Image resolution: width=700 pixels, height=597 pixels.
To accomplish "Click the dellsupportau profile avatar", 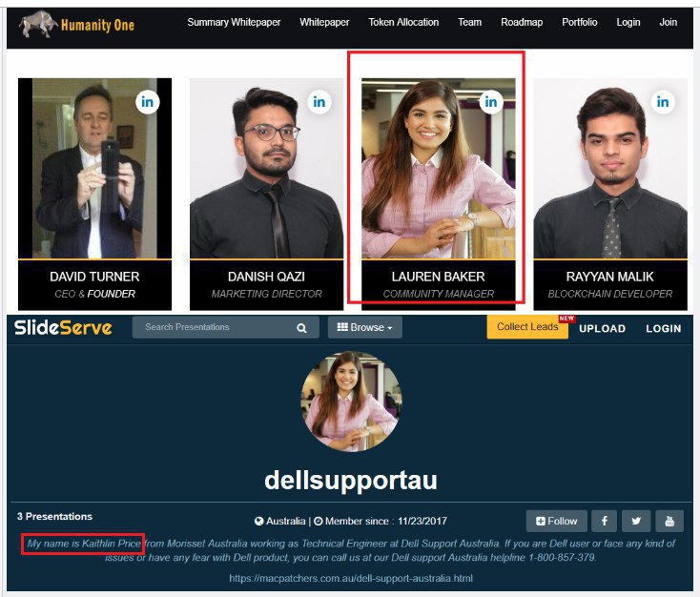I will [351, 401].
